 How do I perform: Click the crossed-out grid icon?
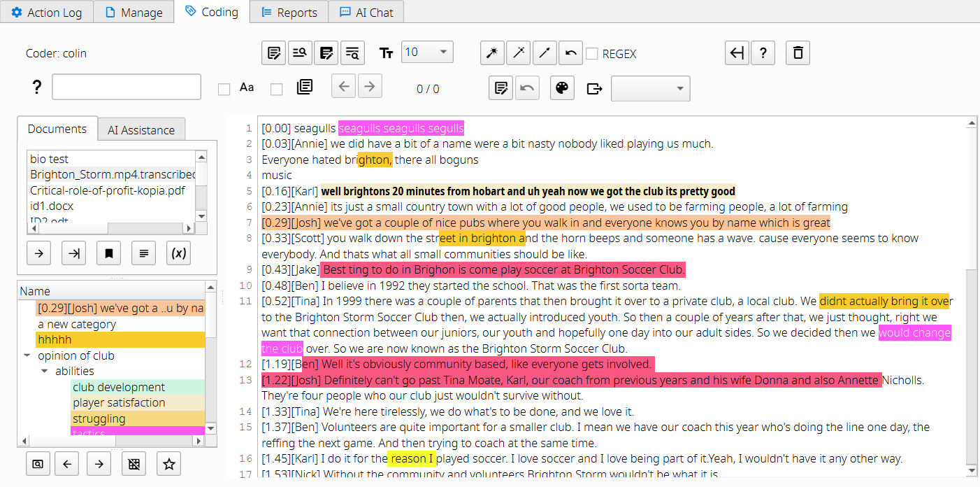tap(134, 463)
